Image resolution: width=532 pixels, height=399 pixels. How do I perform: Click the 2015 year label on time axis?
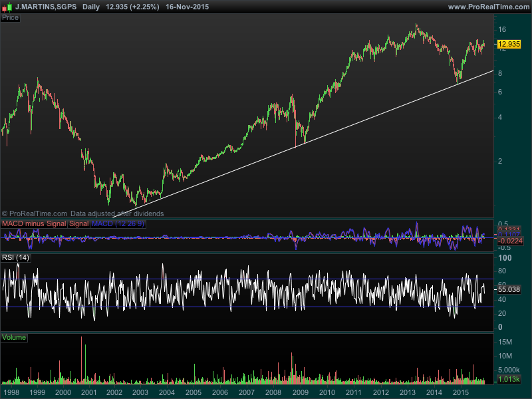[461, 392]
